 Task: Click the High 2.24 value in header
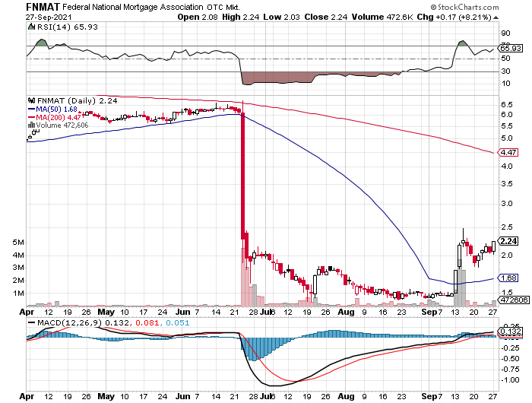(x=241, y=17)
